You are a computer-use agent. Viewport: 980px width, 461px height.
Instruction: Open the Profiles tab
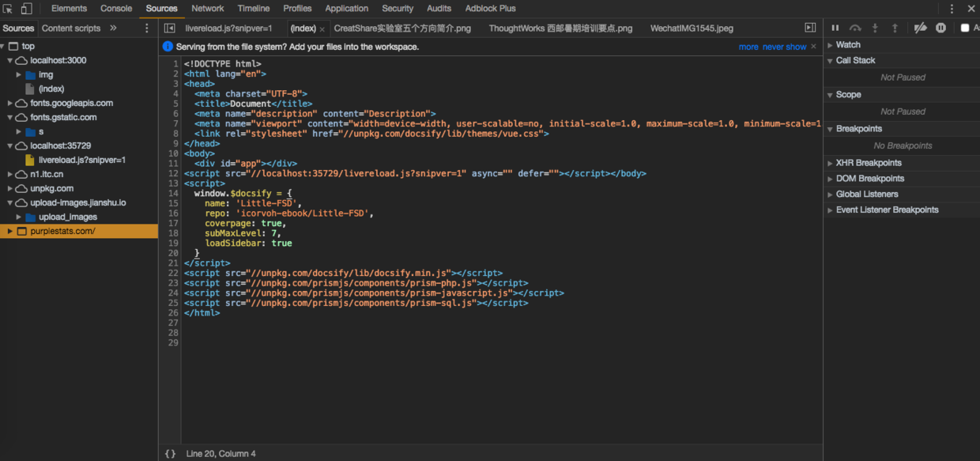coord(297,9)
